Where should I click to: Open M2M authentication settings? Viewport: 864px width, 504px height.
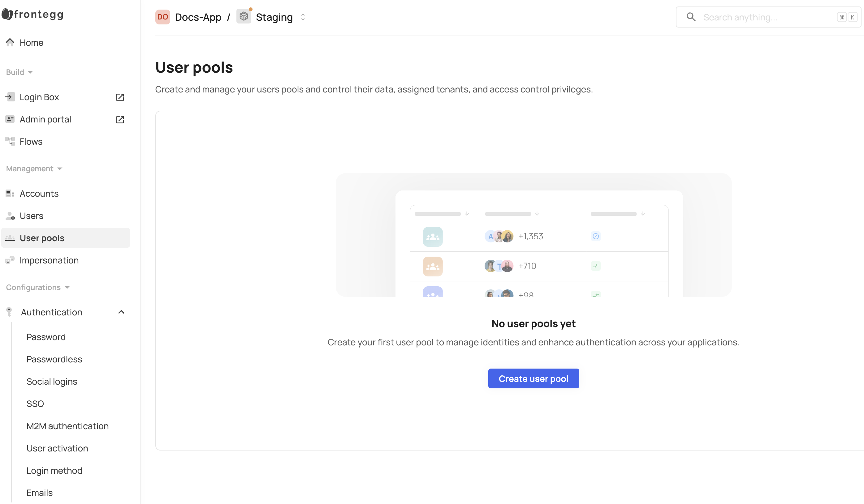(67, 426)
